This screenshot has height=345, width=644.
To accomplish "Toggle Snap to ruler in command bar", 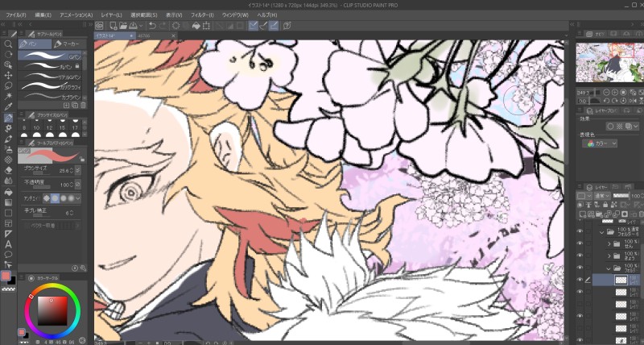I will pyautogui.click(x=254, y=26).
